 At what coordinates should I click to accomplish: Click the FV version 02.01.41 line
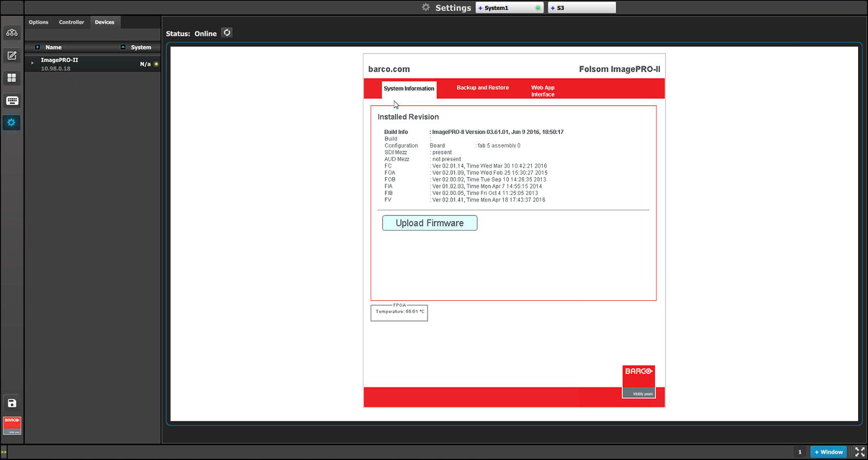tap(487, 200)
